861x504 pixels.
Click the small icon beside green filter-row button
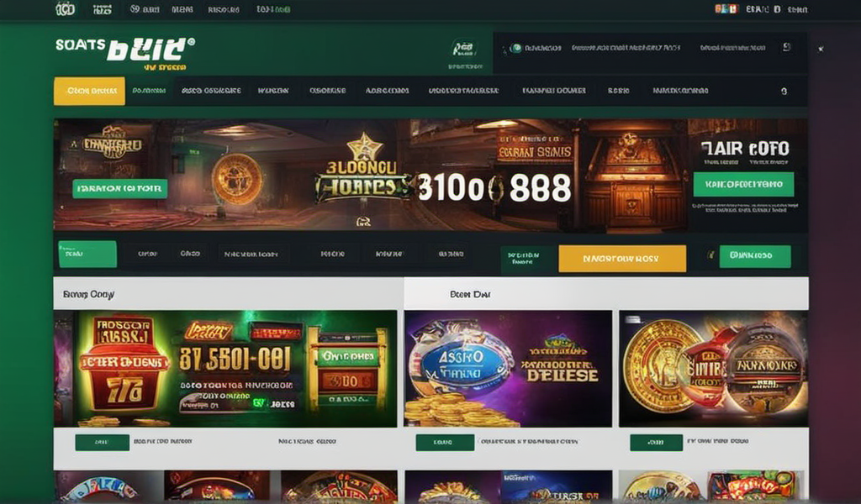point(710,255)
